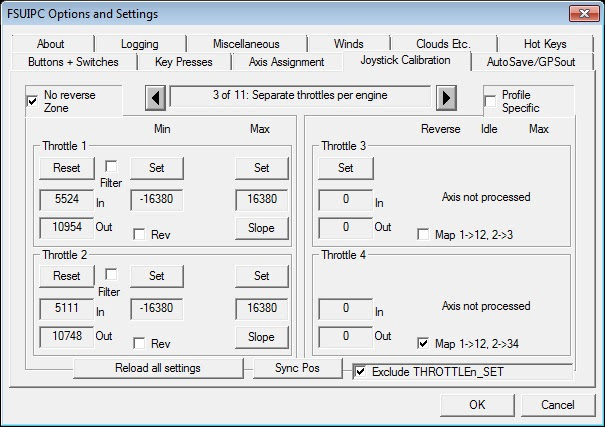Click Throttle 3 Out value field

[x=346, y=228]
